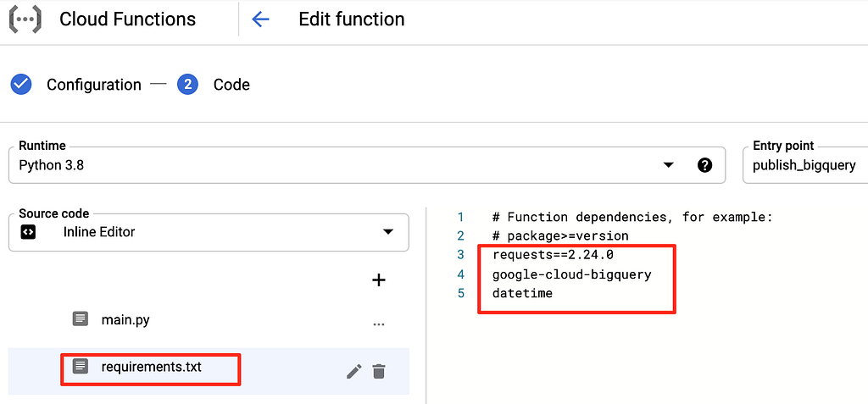Image resolution: width=868 pixels, height=404 pixels.
Task: Switch to the Configuration step
Action: [x=93, y=85]
